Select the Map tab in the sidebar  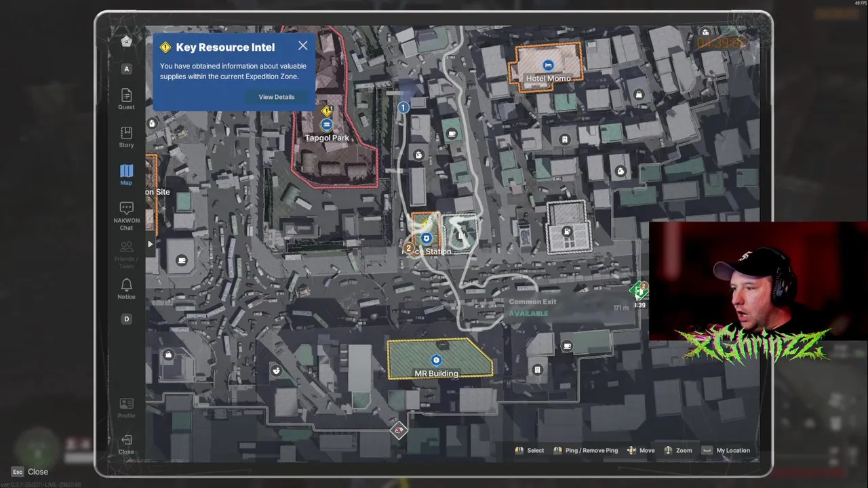[126, 174]
